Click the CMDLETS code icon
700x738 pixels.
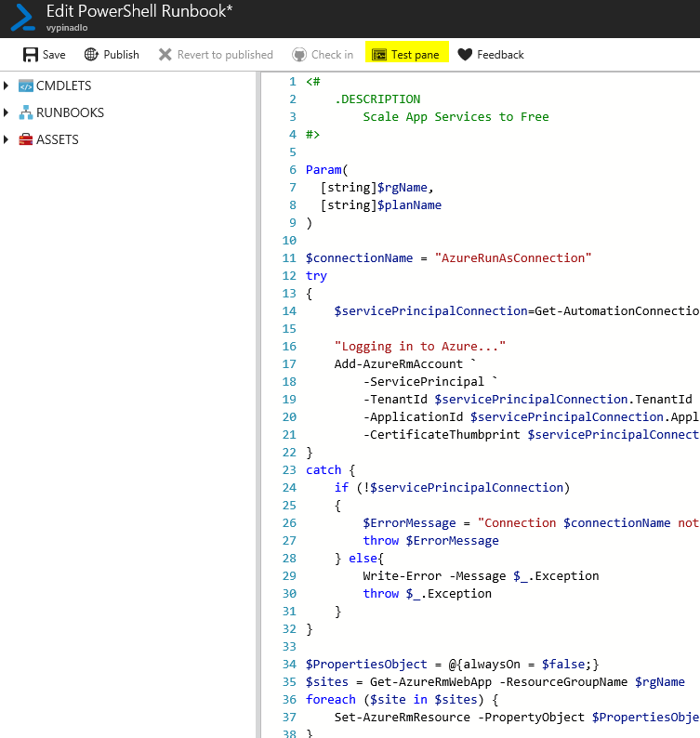[x=26, y=86]
